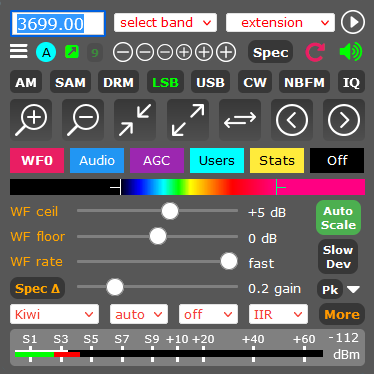Toggle the Spec spectrum display button

pos(270,52)
